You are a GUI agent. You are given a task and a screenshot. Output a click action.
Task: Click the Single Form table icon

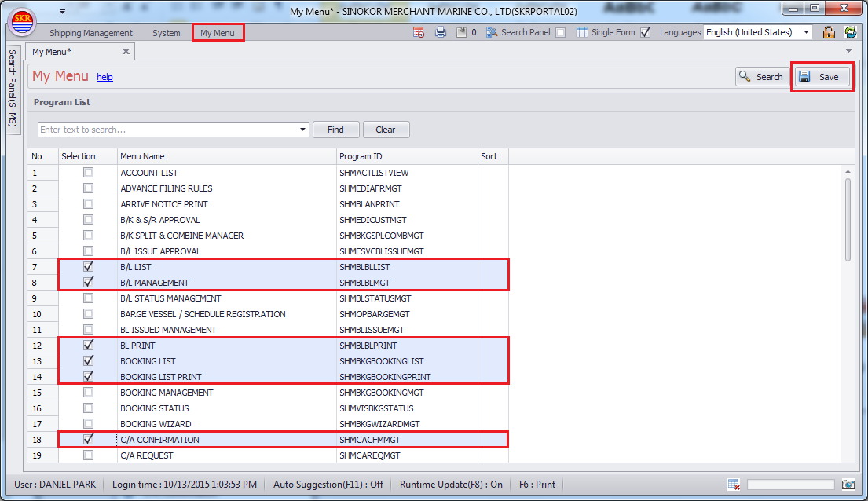[x=582, y=33]
